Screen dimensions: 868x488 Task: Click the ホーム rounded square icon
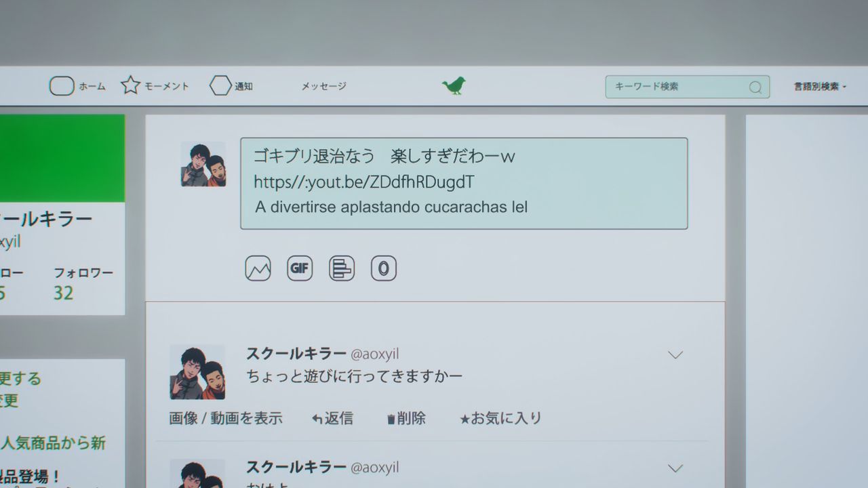click(62, 86)
